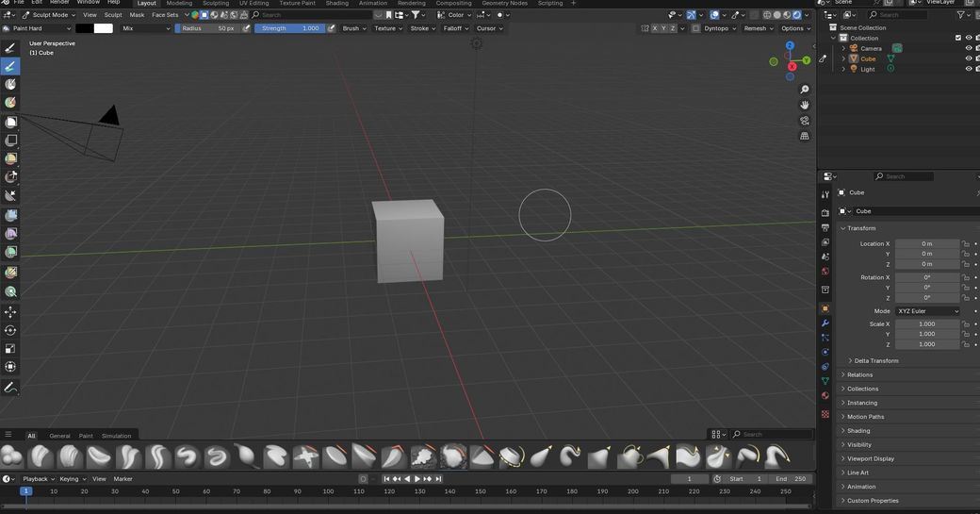Click the first brush thumbnail in asset shelf

12,457
